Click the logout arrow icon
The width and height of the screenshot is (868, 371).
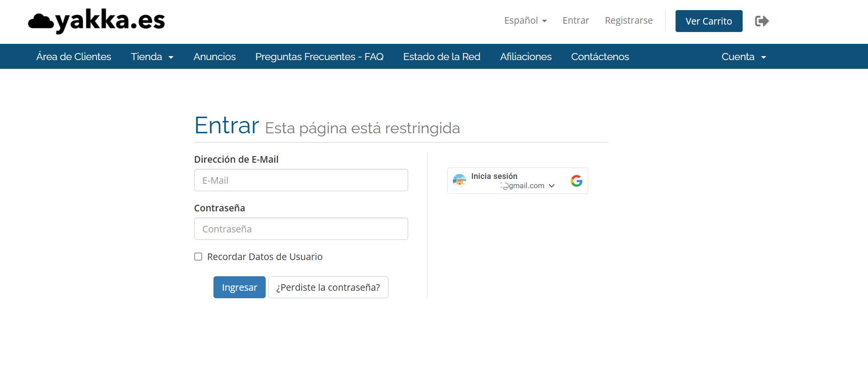tap(761, 21)
